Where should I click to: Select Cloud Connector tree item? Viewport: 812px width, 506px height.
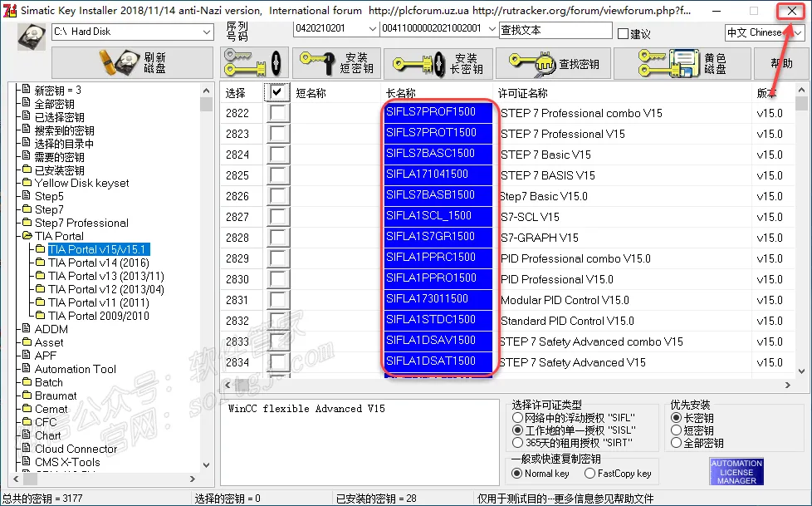point(76,449)
